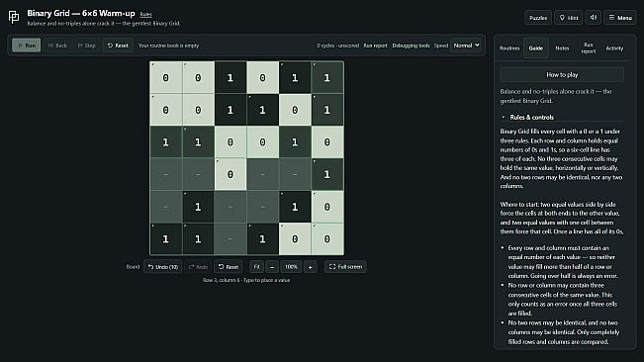Switch to the Run report tab

(x=589, y=48)
